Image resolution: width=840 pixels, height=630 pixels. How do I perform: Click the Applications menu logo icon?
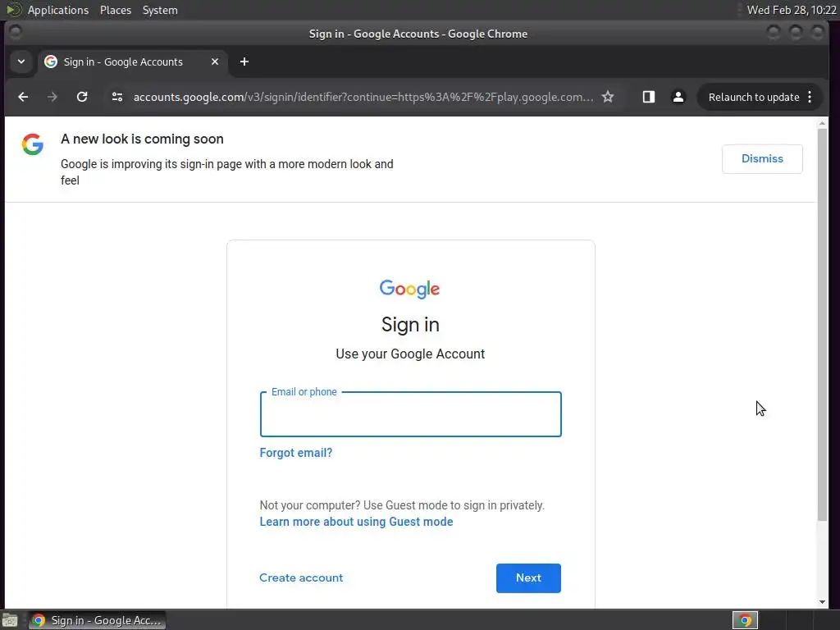point(13,10)
